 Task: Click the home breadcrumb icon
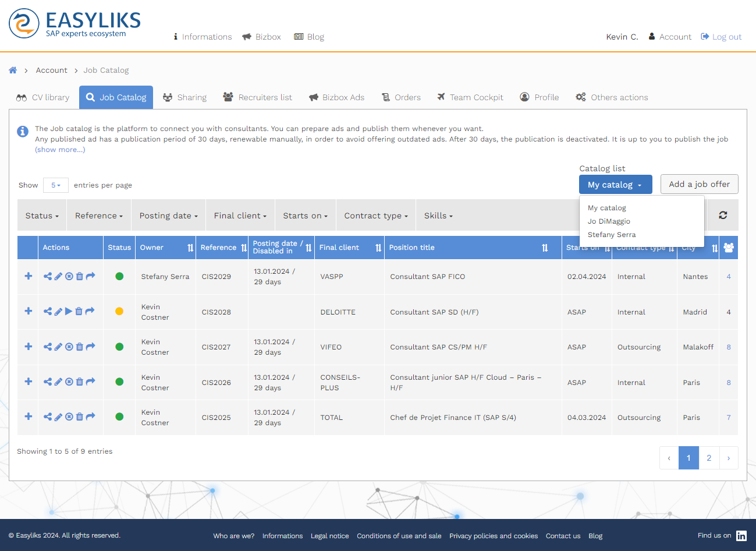point(13,70)
